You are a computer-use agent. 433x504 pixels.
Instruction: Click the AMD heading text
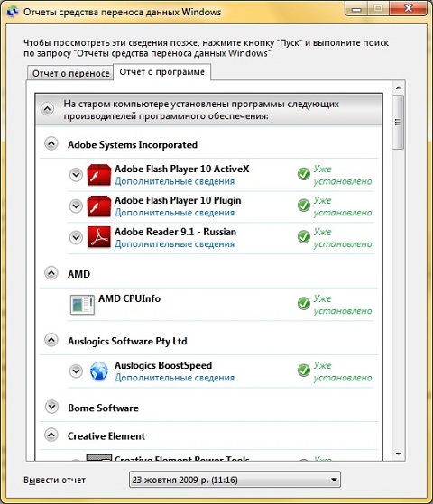click(x=78, y=274)
